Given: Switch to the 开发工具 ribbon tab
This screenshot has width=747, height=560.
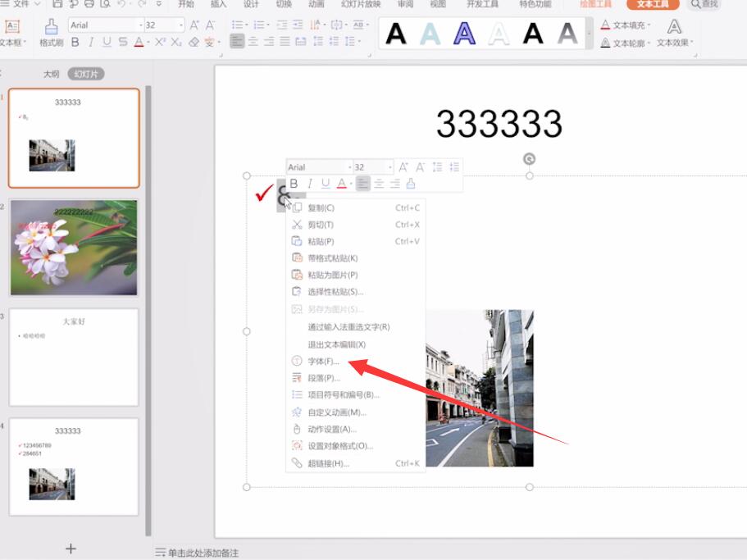Looking at the screenshot, I should tap(483, 4).
